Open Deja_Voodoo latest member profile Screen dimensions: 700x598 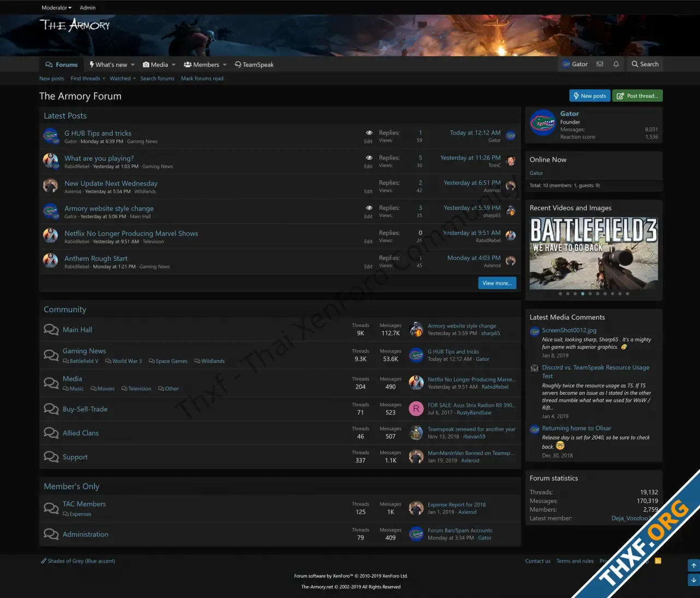click(x=631, y=518)
